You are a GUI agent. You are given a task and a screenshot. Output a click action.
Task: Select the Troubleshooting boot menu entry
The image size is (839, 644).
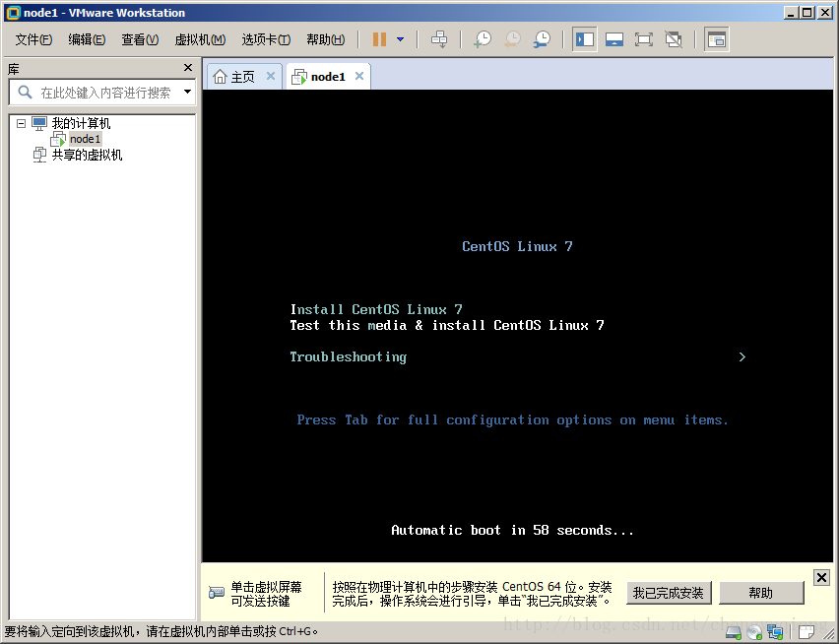pyautogui.click(x=349, y=356)
